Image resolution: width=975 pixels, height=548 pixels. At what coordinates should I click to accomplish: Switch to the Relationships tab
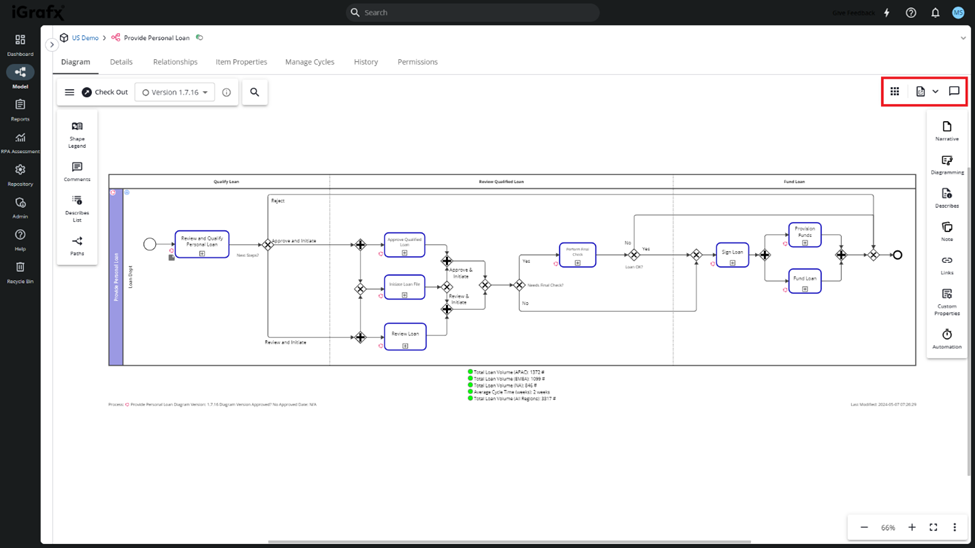(x=175, y=62)
